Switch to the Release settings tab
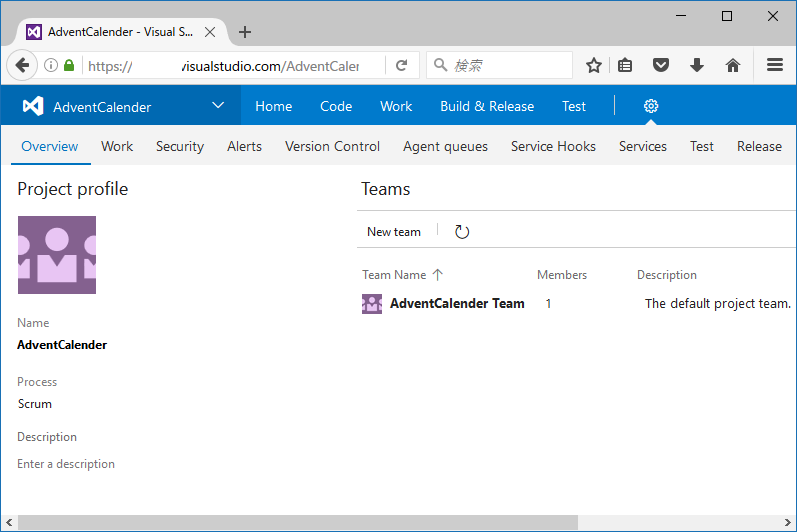This screenshot has height=532, width=797. coord(759,146)
